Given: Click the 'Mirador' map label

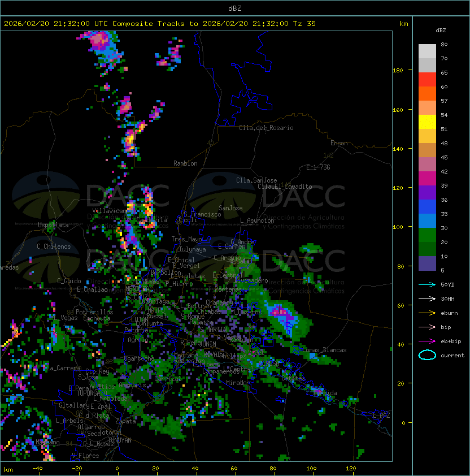Looking at the screenshot, I should 238,383.
